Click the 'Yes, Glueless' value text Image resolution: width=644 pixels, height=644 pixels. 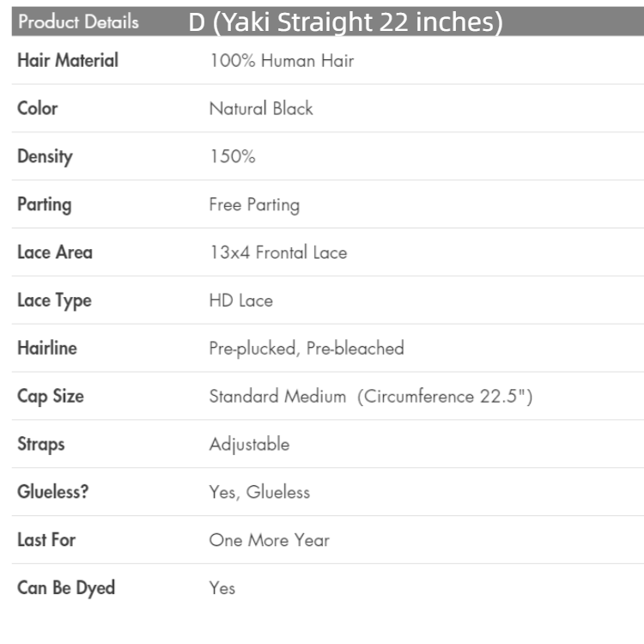[259, 493]
